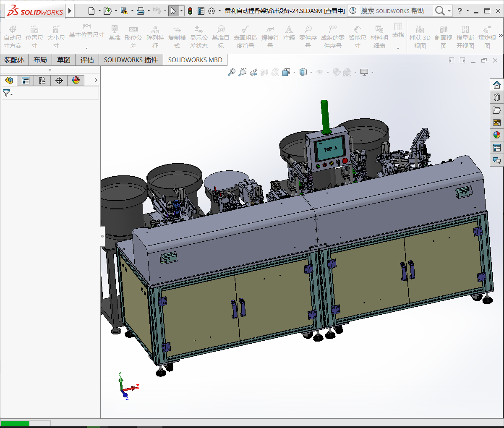Image resolution: width=504 pixels, height=428 pixels.
Task: Open the DimXpertManager crosshair tab
Action: point(59,81)
